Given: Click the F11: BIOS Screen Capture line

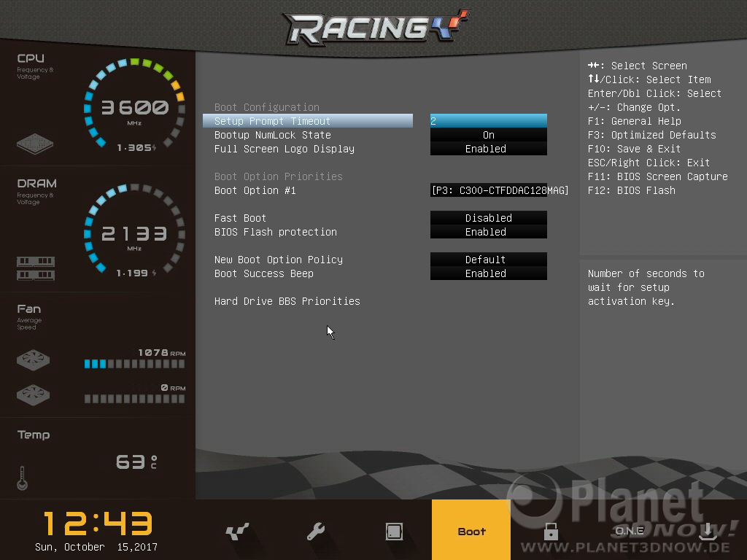Looking at the screenshot, I should [658, 176].
